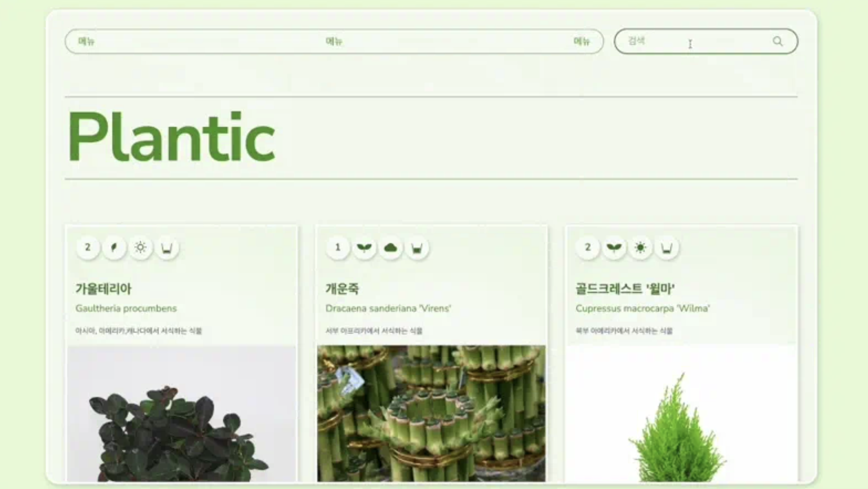868x489 pixels.
Task: Click the water cup icon on 개운죽 card
Action: pos(417,248)
